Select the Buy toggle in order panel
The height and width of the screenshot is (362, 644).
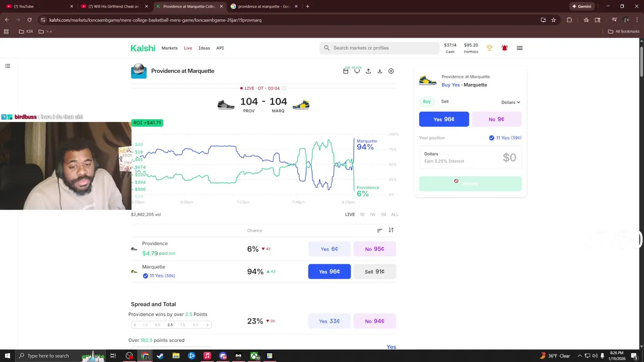coord(427,102)
